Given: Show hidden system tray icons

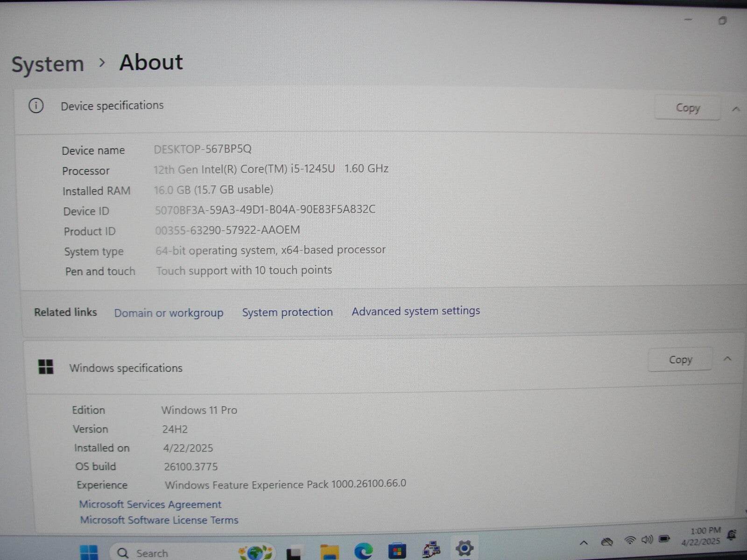Looking at the screenshot, I should point(584,543).
